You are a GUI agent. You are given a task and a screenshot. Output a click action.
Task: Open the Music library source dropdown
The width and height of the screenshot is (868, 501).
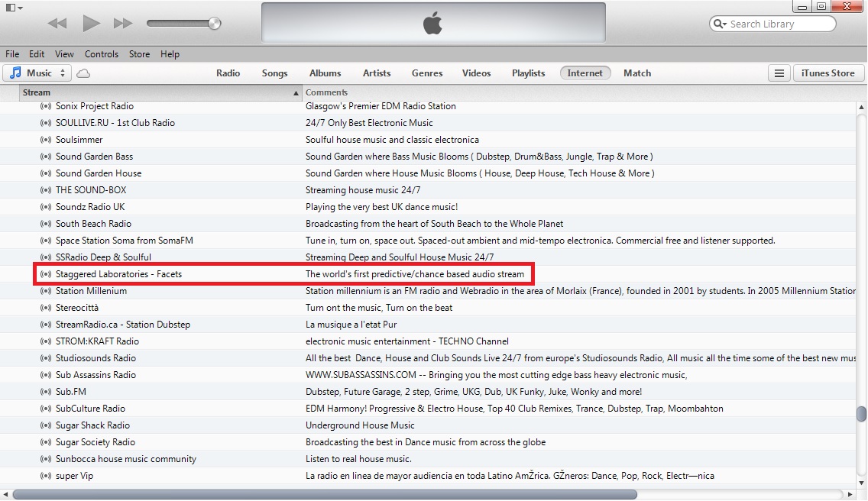tap(37, 73)
